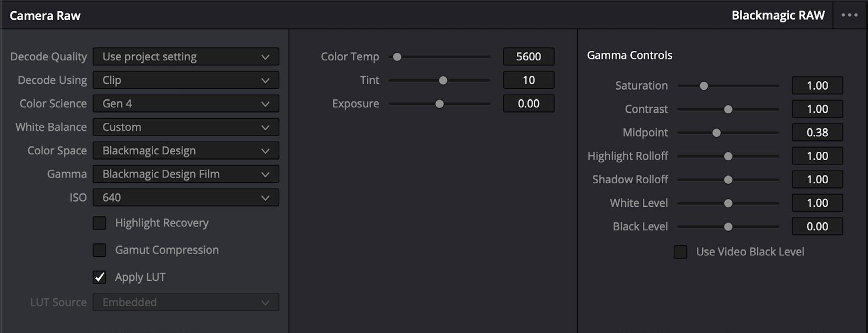Uncheck the Apply LUT checkbox
The width and height of the screenshot is (868, 333).
99,277
